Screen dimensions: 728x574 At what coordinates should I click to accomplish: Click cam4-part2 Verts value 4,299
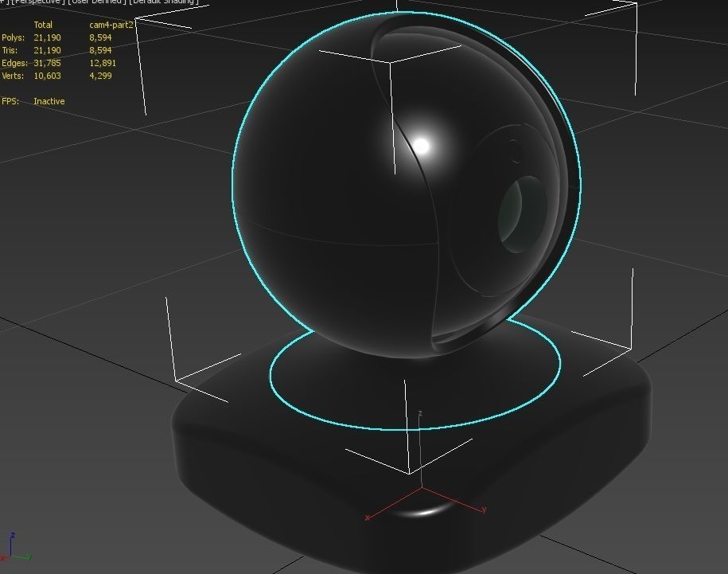tap(101, 76)
